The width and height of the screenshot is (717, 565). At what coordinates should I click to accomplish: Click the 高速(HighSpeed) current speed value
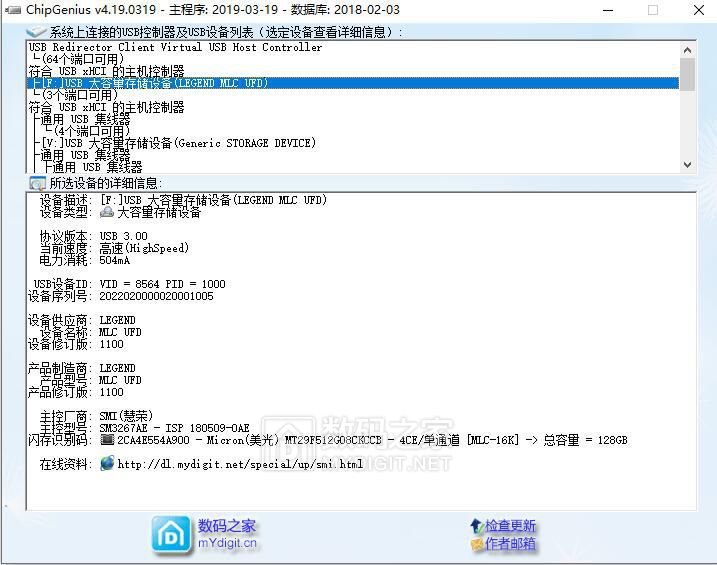144,248
